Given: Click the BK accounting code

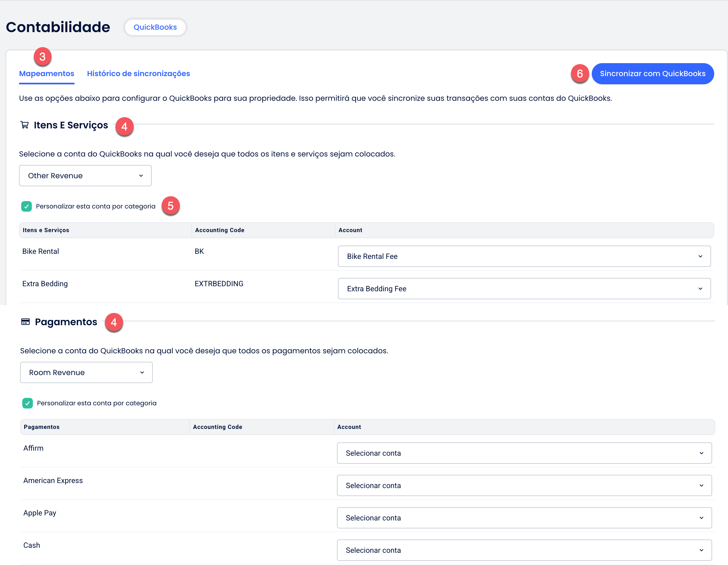Looking at the screenshot, I should (199, 251).
